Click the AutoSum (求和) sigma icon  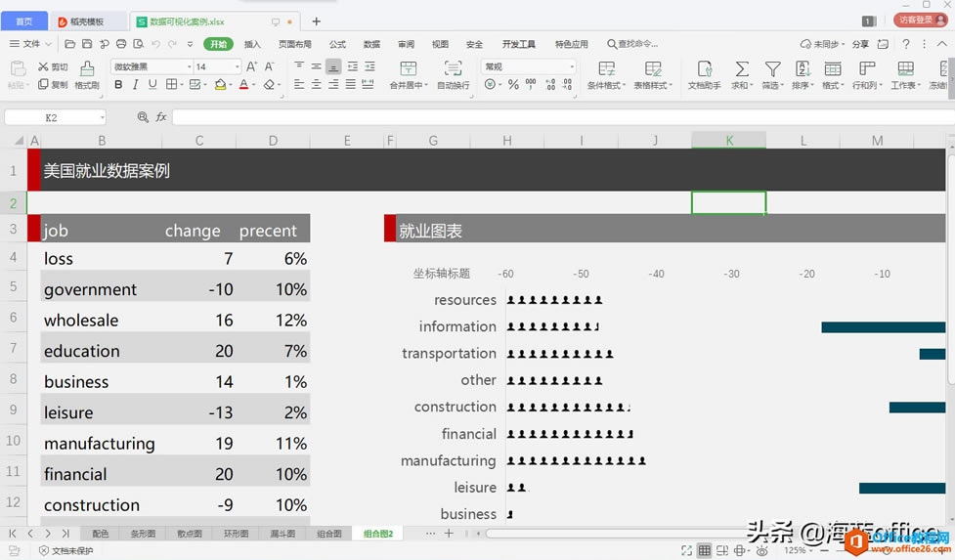click(742, 68)
